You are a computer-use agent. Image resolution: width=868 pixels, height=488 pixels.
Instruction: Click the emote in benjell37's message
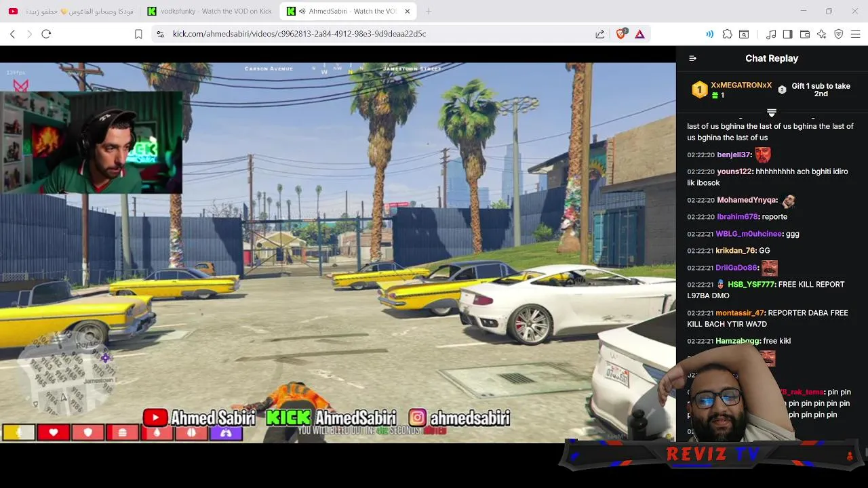click(x=763, y=155)
